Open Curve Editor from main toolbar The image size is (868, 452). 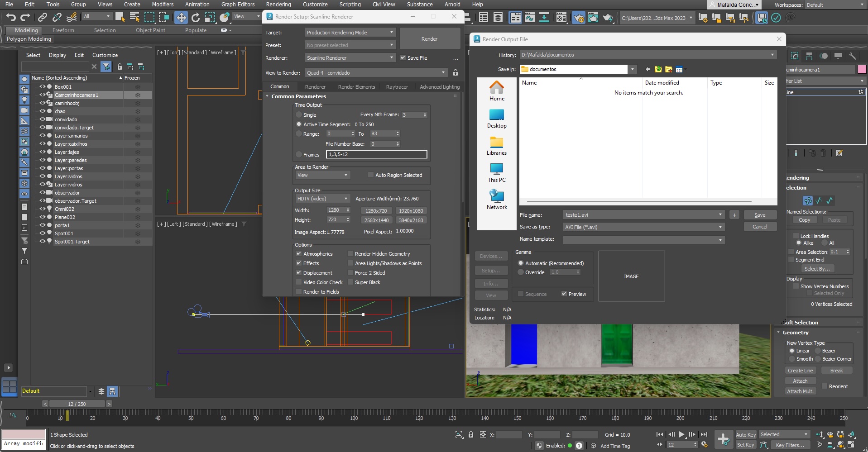(530, 18)
